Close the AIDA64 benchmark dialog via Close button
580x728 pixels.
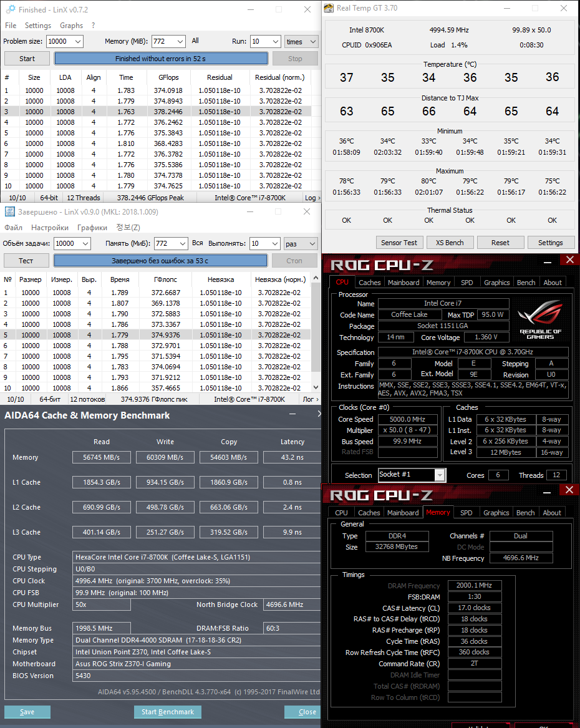(302, 712)
